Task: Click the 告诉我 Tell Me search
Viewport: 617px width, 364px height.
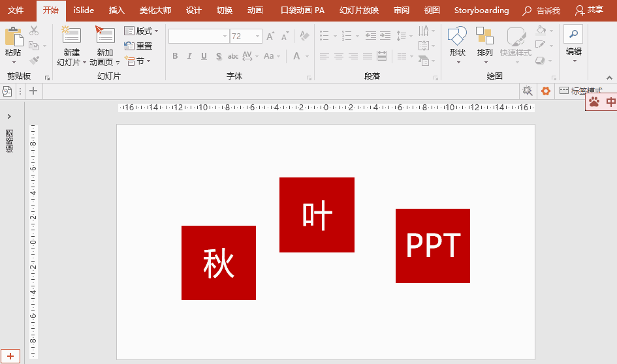Action: (x=541, y=11)
